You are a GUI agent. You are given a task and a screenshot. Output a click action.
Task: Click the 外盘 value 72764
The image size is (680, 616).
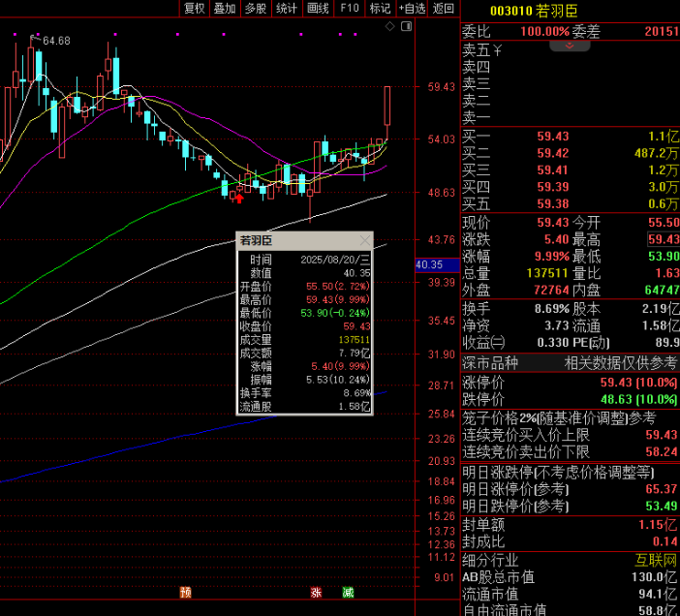[551, 290]
